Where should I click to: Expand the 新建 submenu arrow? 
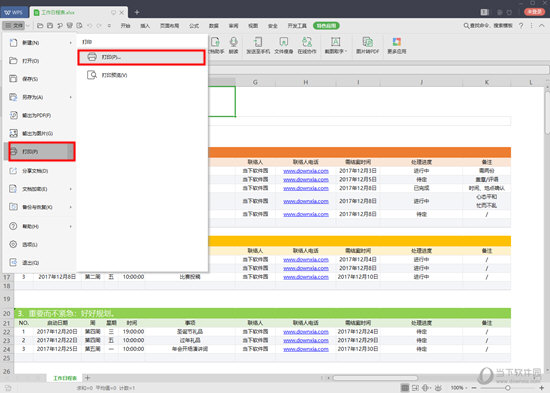(71, 43)
